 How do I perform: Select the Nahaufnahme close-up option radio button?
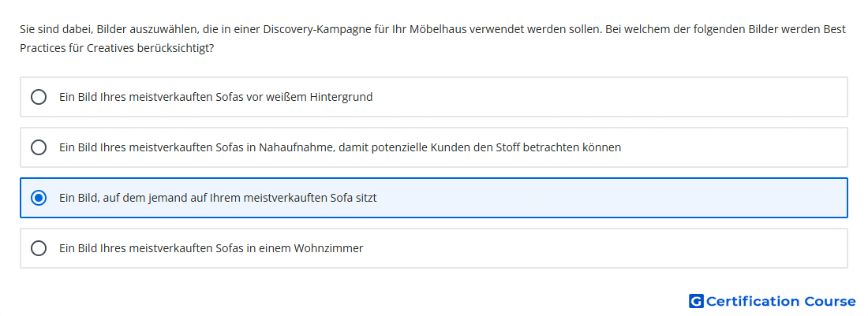point(38,147)
